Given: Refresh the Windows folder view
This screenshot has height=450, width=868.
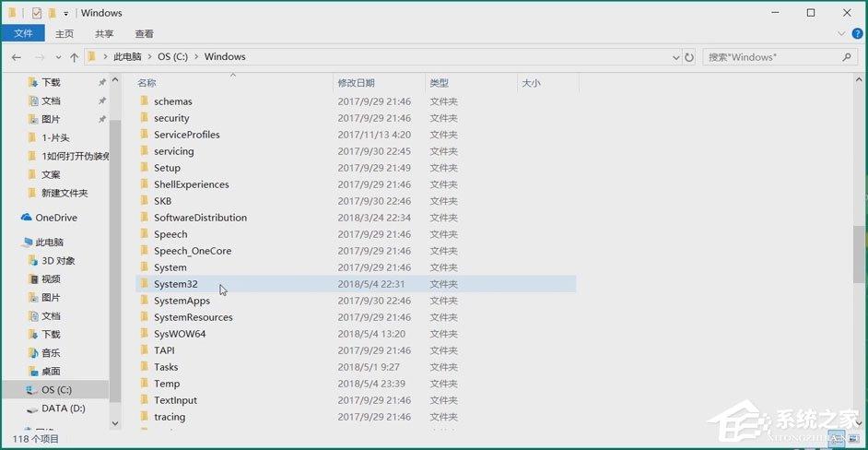Looking at the screenshot, I should (x=689, y=57).
